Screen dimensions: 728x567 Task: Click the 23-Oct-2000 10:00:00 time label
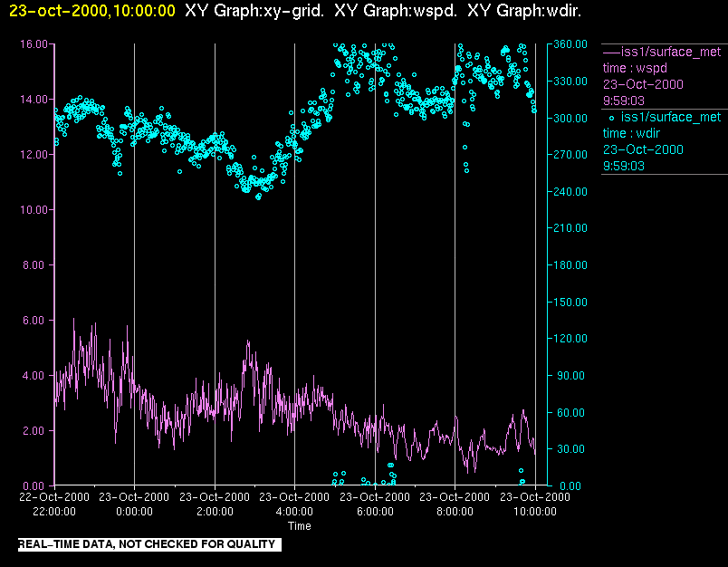coord(535,505)
